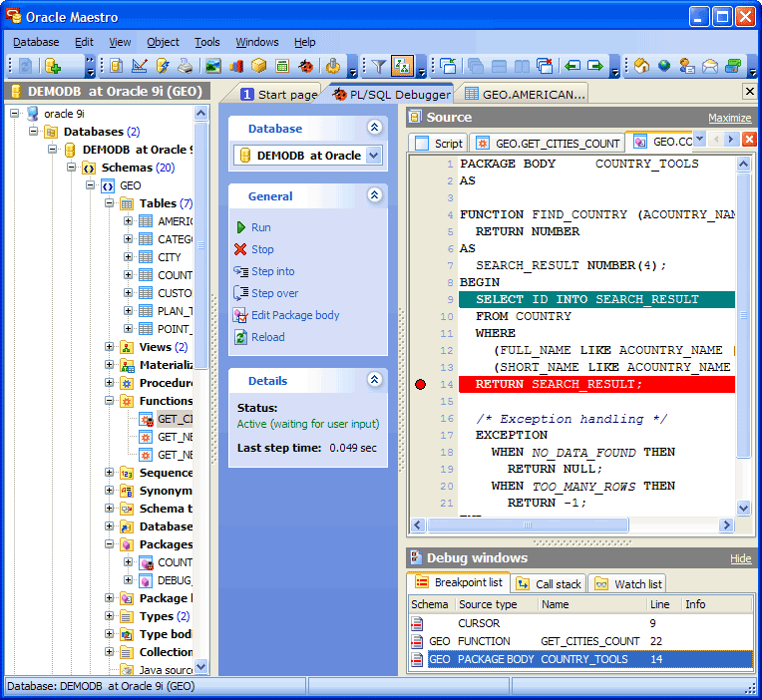This screenshot has width=762, height=700.
Task: Go to next window with right arrow
Action: pos(595,66)
